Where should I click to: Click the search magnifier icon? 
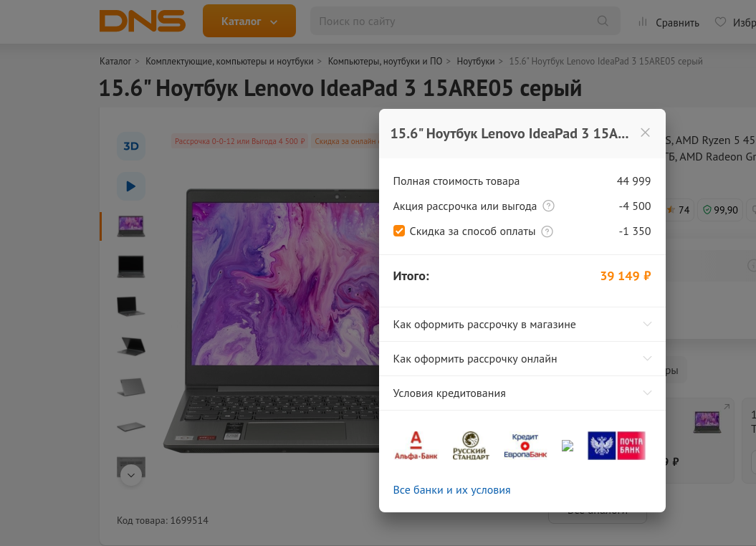tap(603, 21)
